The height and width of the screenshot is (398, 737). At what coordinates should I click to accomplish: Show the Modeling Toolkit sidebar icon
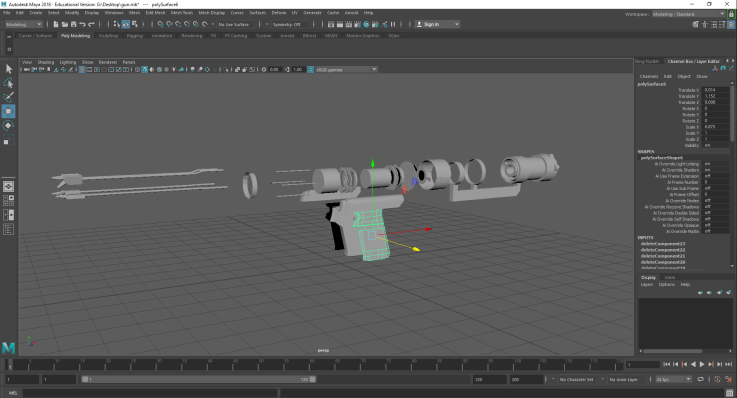coord(696,24)
